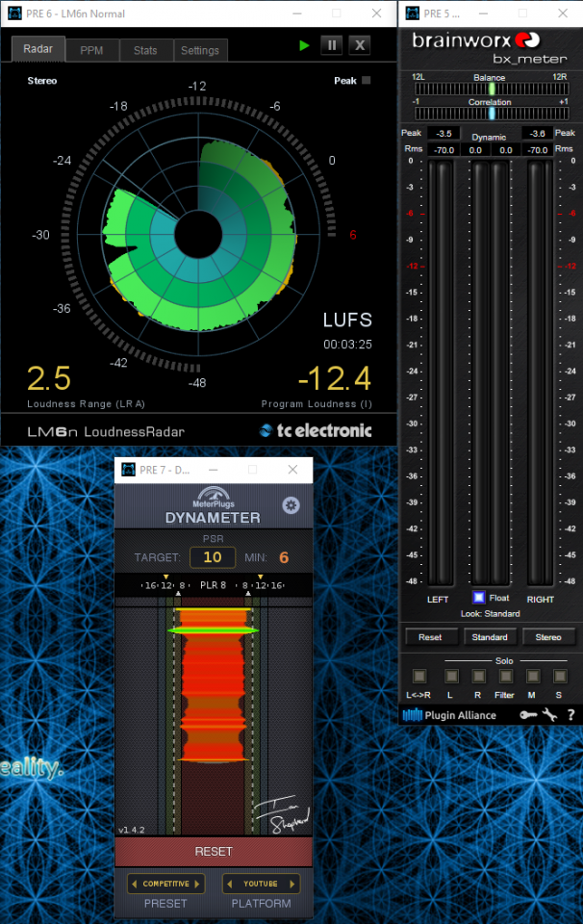
Task: Click the Program Loudness value -12.4
Action: tap(335, 378)
